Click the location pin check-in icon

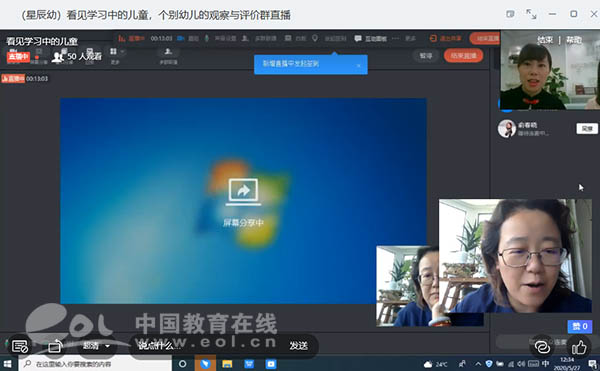click(315, 38)
